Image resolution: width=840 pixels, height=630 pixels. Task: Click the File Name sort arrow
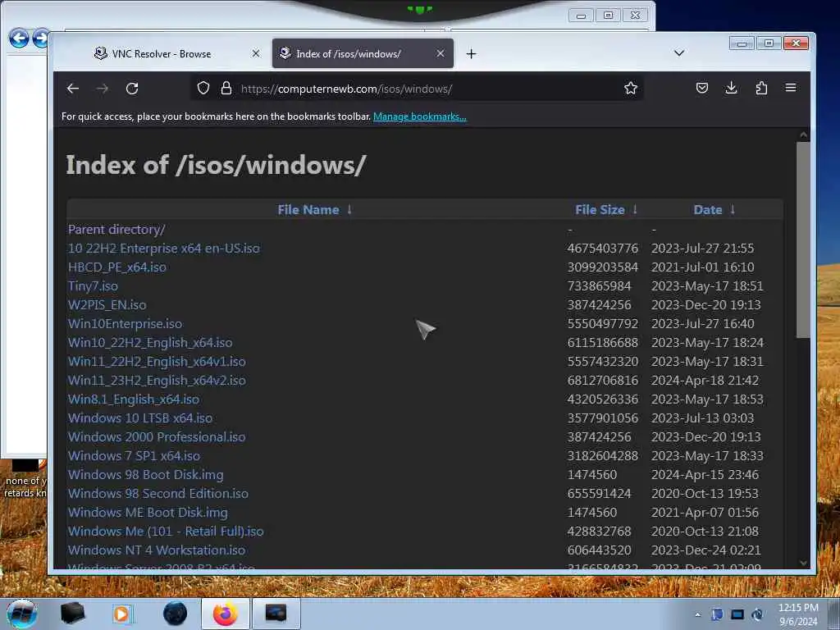pos(349,209)
